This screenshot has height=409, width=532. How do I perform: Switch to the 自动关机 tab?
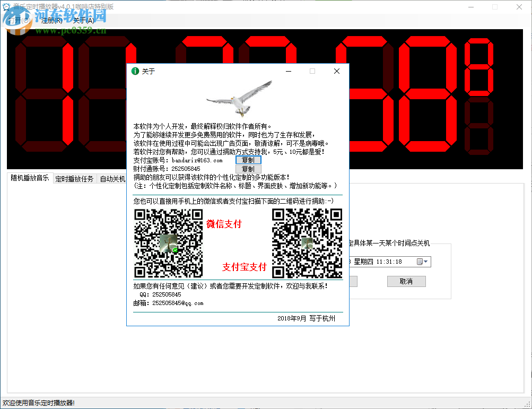112,179
